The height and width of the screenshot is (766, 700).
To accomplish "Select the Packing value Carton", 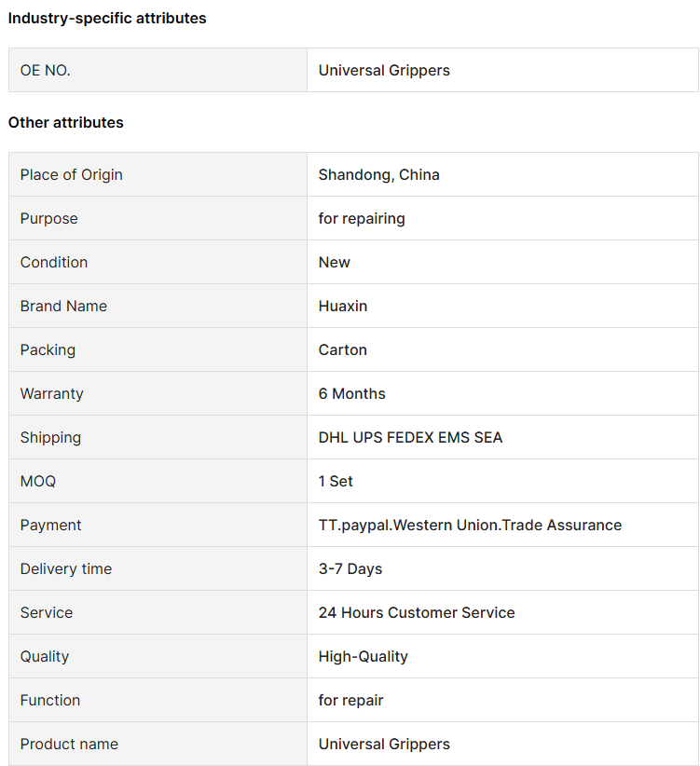I will click(x=342, y=349).
